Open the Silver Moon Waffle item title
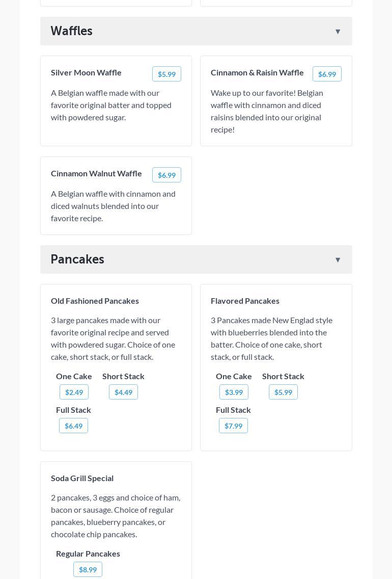The height and width of the screenshot is (579, 392). point(86,72)
